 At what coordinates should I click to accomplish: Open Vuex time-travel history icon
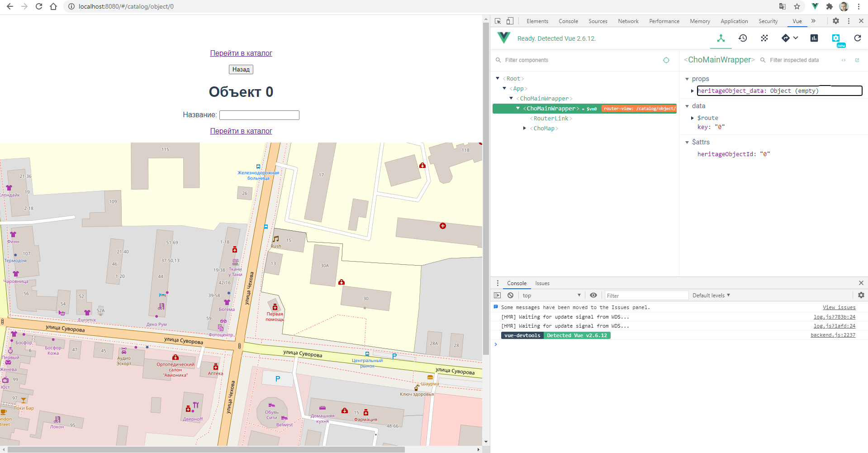[x=743, y=38]
